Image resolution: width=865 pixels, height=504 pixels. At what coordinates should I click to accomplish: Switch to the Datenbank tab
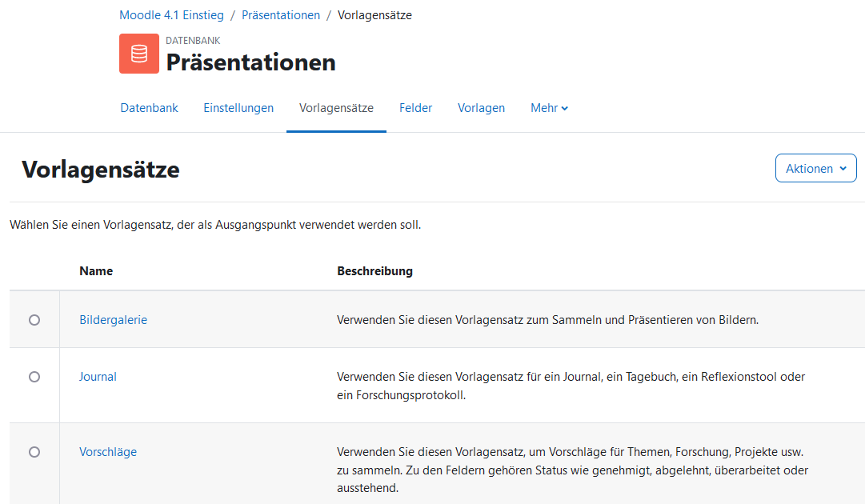[x=149, y=108]
